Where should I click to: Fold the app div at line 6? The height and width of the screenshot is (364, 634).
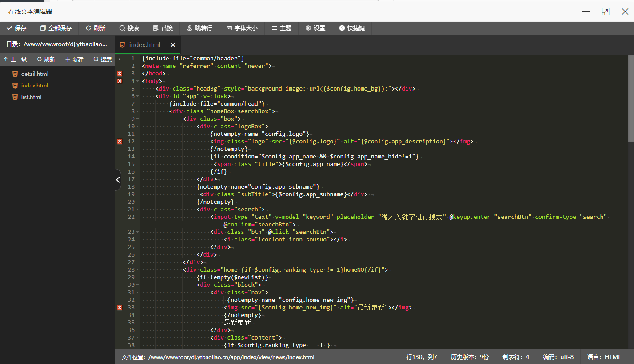[138, 96]
